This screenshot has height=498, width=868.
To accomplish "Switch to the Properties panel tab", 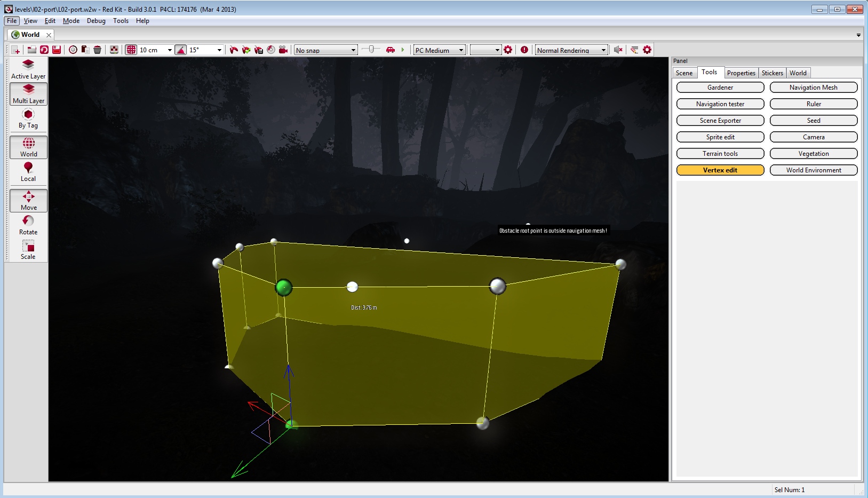I will pos(741,73).
